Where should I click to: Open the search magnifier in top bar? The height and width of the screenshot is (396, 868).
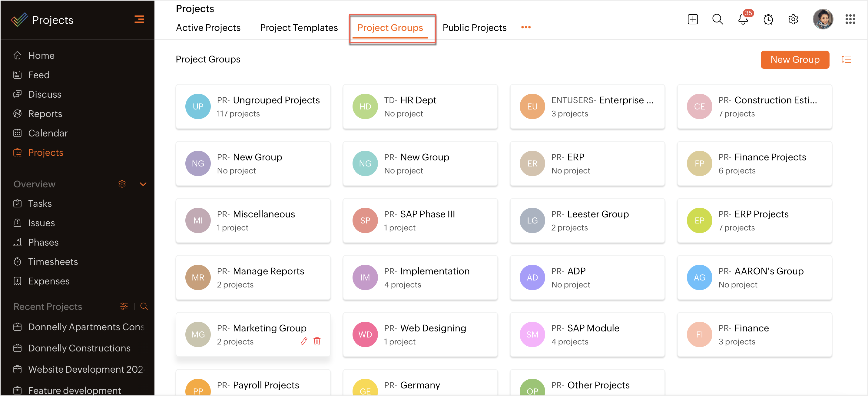(717, 19)
